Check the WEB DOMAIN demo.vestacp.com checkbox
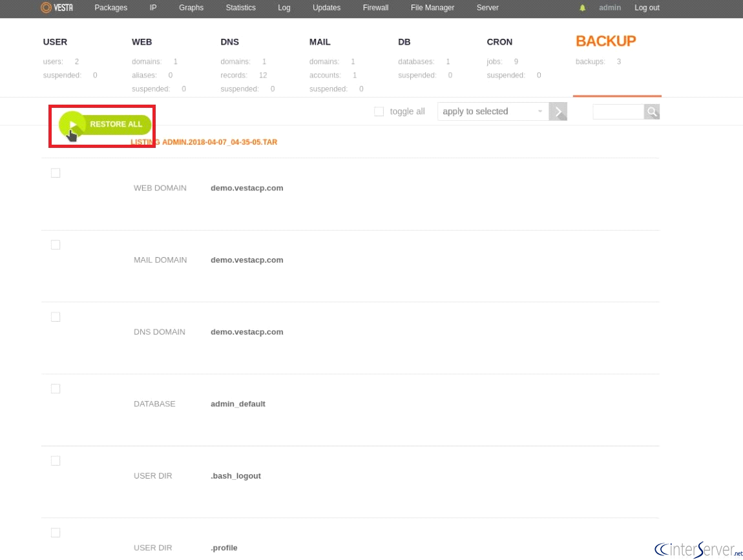This screenshot has height=560, width=743. click(x=56, y=173)
